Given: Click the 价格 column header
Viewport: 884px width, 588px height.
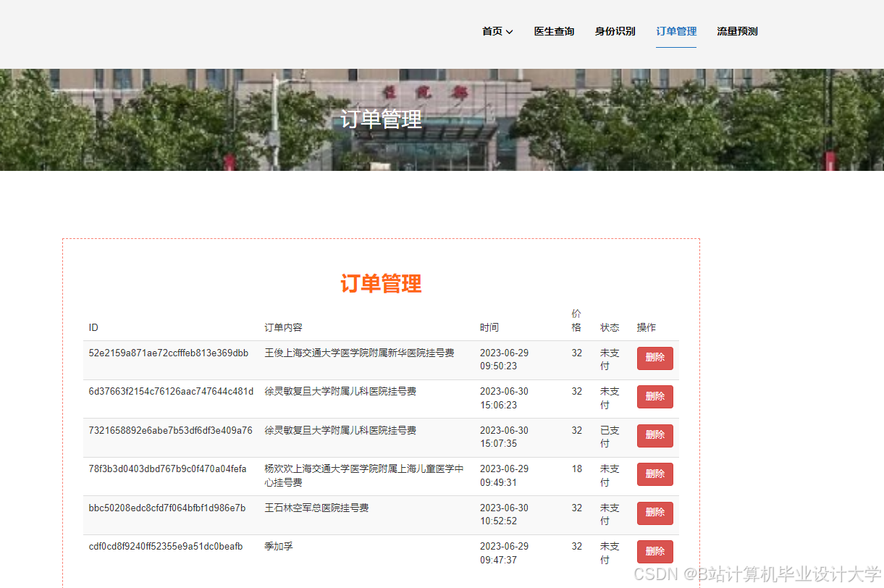Looking at the screenshot, I should pos(576,319).
